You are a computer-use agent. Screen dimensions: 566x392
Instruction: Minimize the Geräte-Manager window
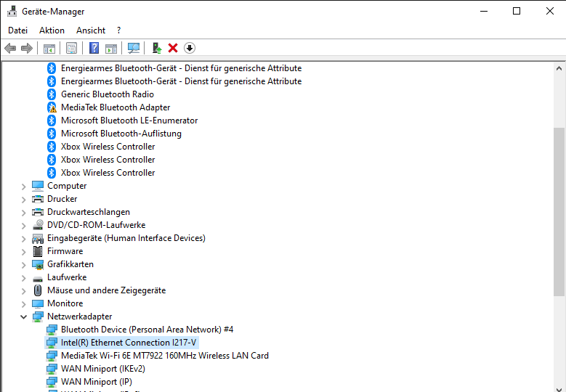pyautogui.click(x=484, y=11)
